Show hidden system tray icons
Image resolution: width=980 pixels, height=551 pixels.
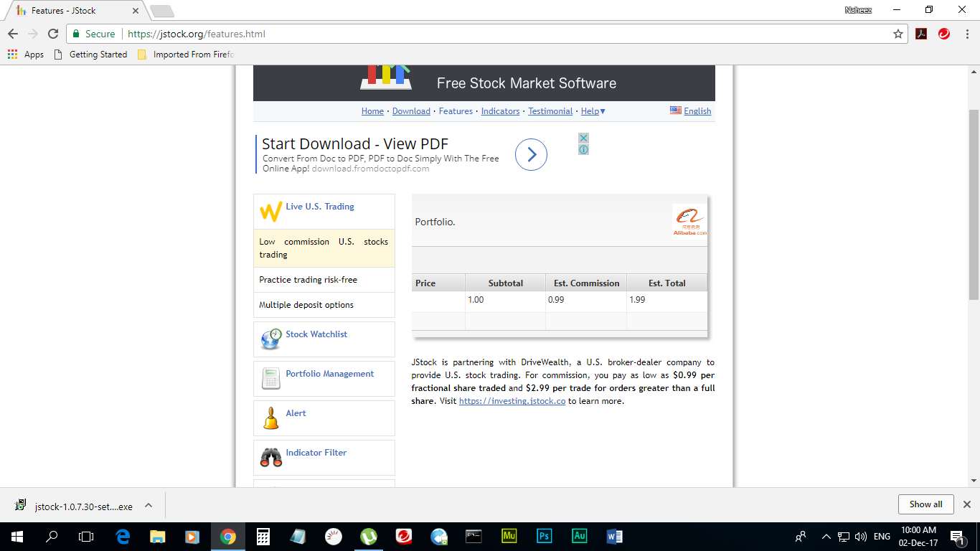(x=826, y=537)
